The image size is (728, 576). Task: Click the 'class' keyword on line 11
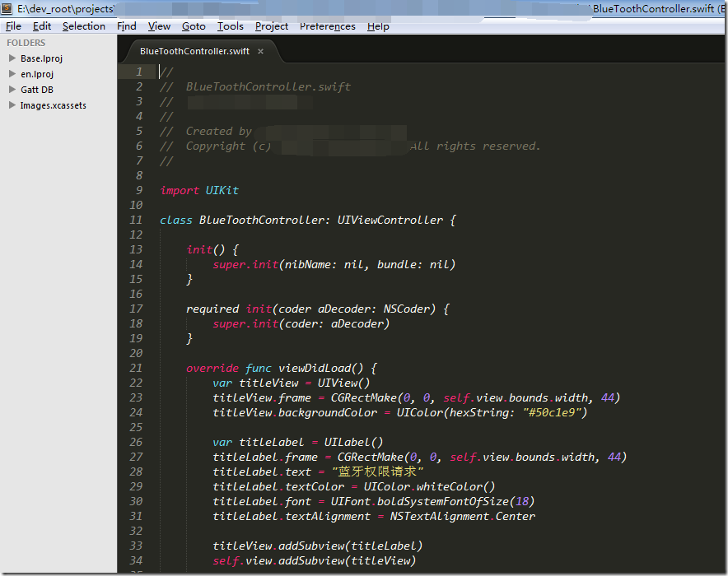176,221
